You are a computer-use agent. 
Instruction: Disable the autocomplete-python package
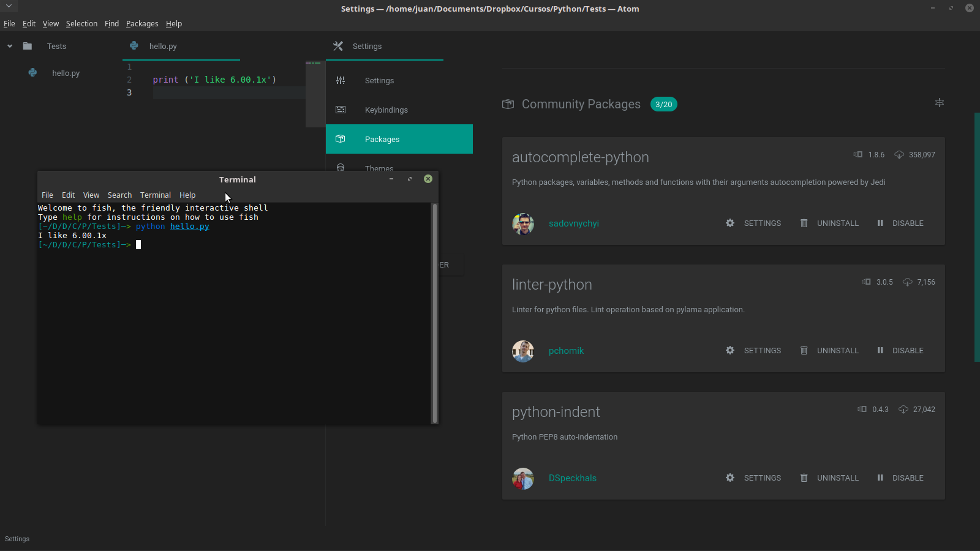[x=900, y=223]
